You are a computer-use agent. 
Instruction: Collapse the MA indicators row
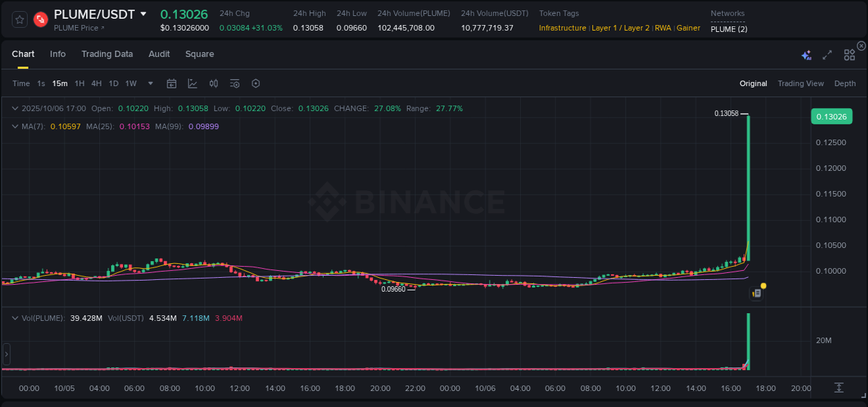coord(15,126)
